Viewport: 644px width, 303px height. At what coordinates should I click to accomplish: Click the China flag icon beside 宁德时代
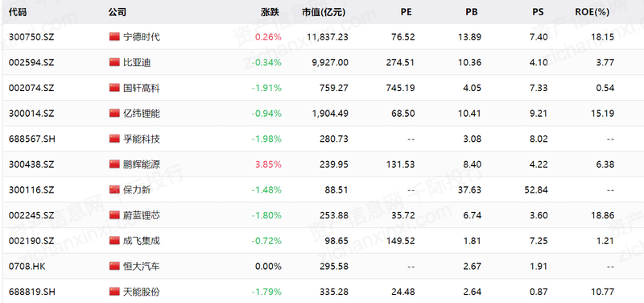(x=114, y=36)
